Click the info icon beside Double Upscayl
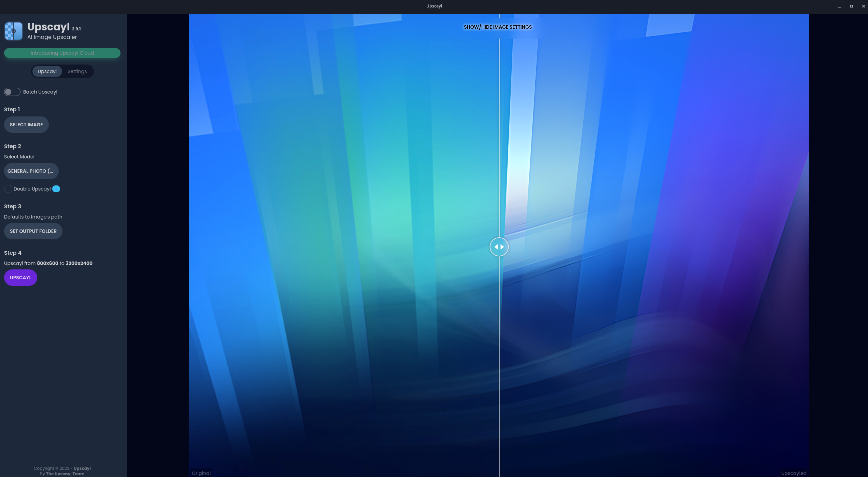Viewport: 868px width, 477px height. [x=56, y=188]
